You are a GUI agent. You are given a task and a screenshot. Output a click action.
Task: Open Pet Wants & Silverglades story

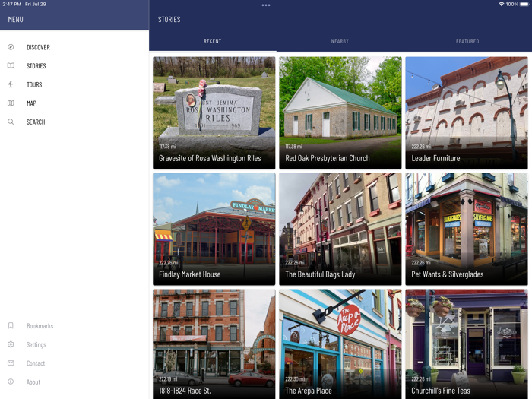[x=467, y=229]
